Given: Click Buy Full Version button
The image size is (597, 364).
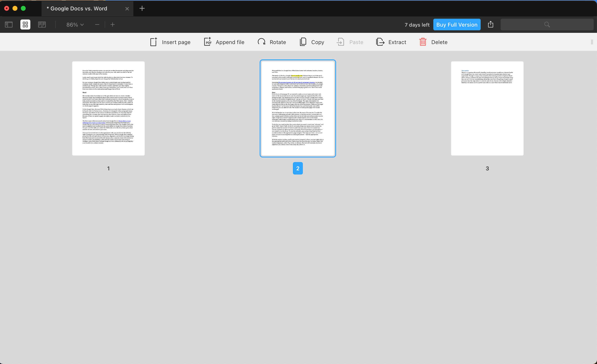Looking at the screenshot, I should pos(457,25).
